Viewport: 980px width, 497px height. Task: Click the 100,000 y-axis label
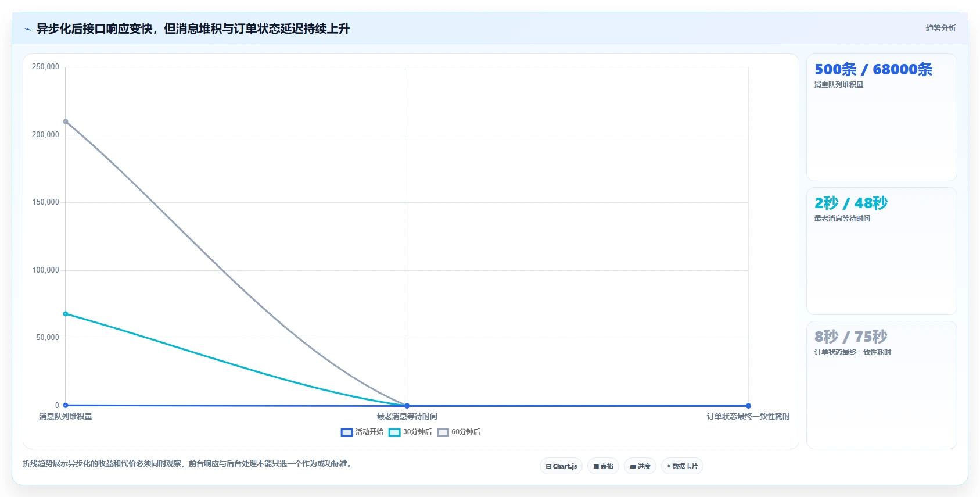point(45,270)
